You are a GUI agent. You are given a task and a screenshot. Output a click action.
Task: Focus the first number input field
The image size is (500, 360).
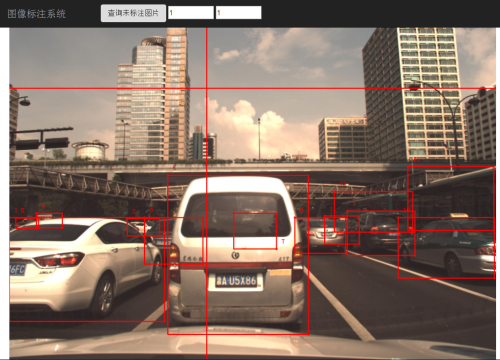click(191, 13)
